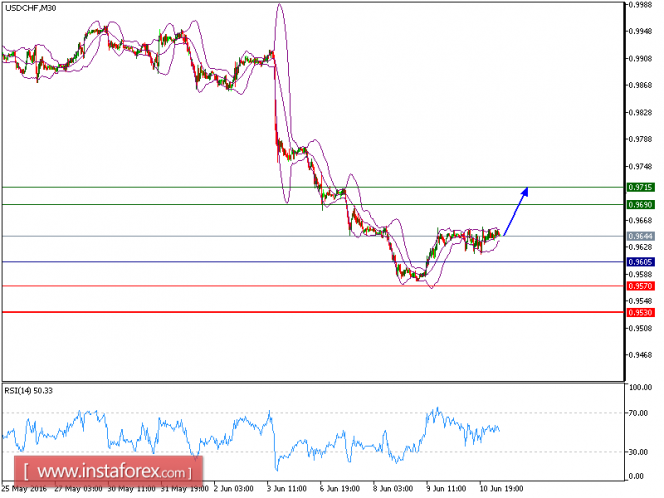Screen dimensions: 664x498
Task: Click the 6 Jun 19:00 time label
Action: click(340, 489)
